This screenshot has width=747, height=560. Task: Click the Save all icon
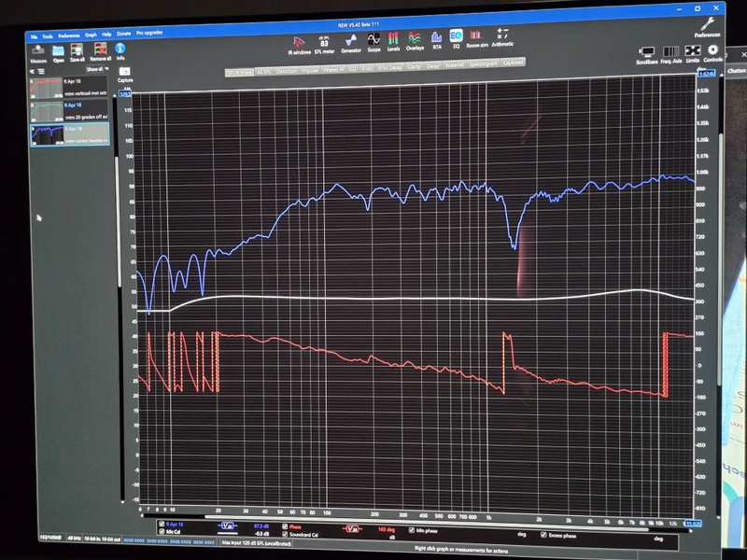pos(78,52)
